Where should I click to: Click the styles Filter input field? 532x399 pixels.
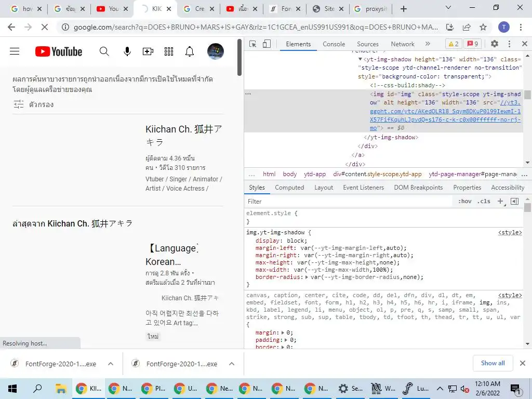[350, 202]
